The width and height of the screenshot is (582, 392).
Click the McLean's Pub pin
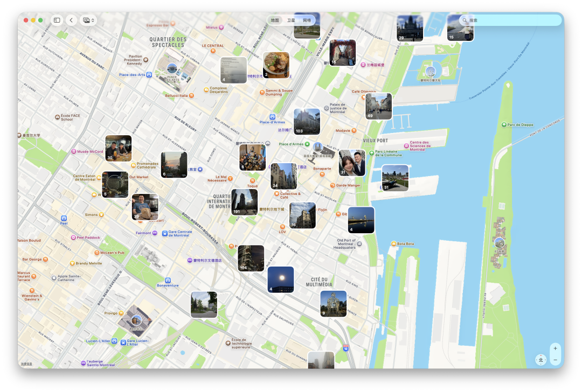[97, 253]
